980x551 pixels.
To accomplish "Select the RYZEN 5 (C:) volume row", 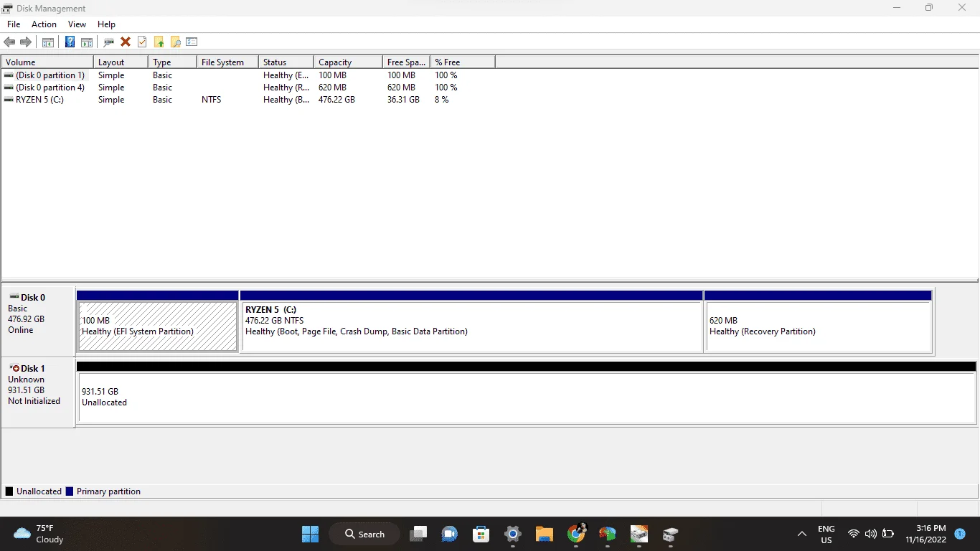I will (248, 100).
